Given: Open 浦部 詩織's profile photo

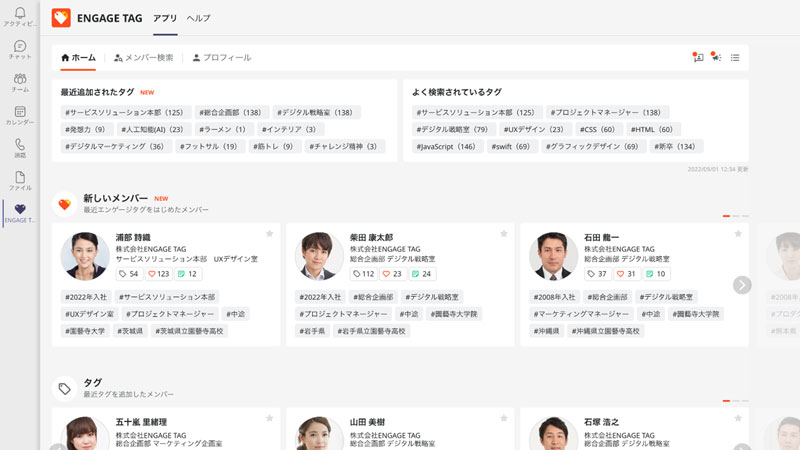Looking at the screenshot, I should click(x=85, y=256).
